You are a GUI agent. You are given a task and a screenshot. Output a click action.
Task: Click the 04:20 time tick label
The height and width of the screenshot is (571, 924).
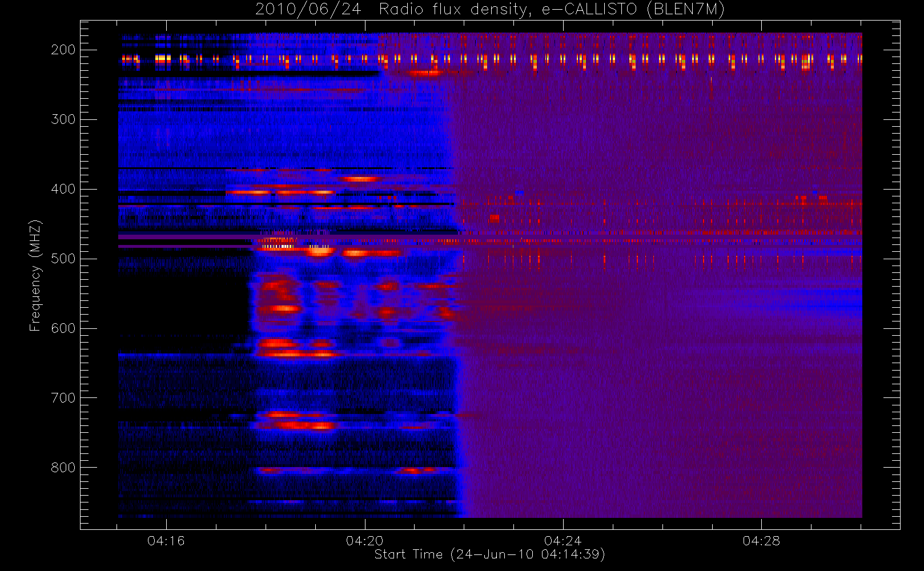(365, 541)
